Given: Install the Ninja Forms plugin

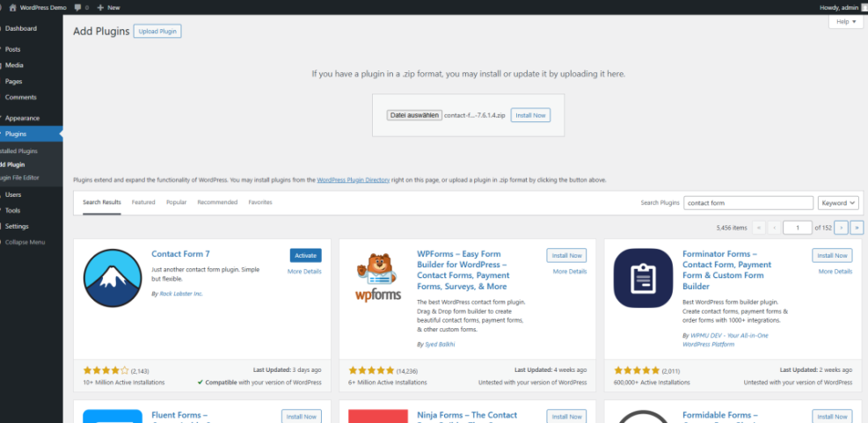Looking at the screenshot, I should (x=567, y=416).
